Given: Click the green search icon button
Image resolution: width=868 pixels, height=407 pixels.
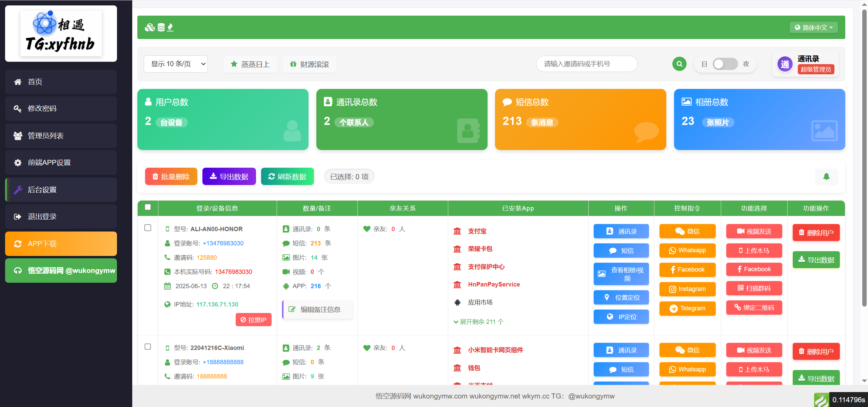Looking at the screenshot, I should coord(679,64).
